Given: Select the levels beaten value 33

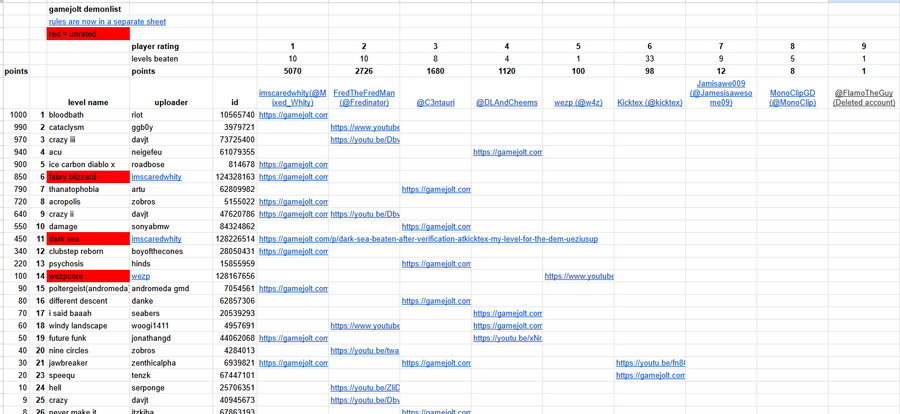Looking at the screenshot, I should (x=649, y=59).
